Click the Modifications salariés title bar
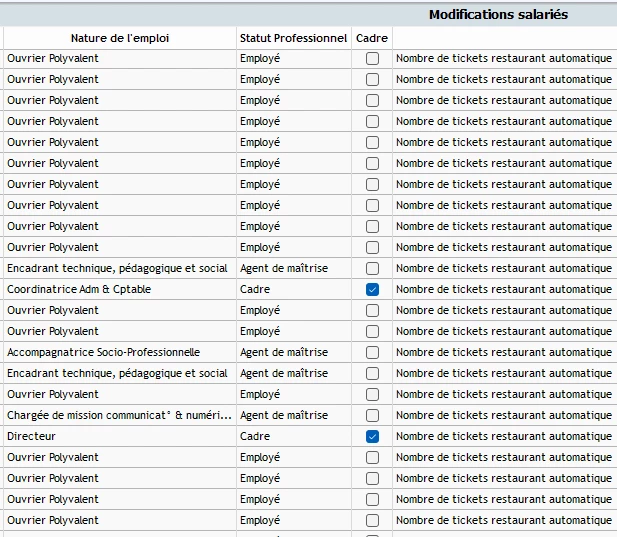The height and width of the screenshot is (537, 617). (498, 14)
